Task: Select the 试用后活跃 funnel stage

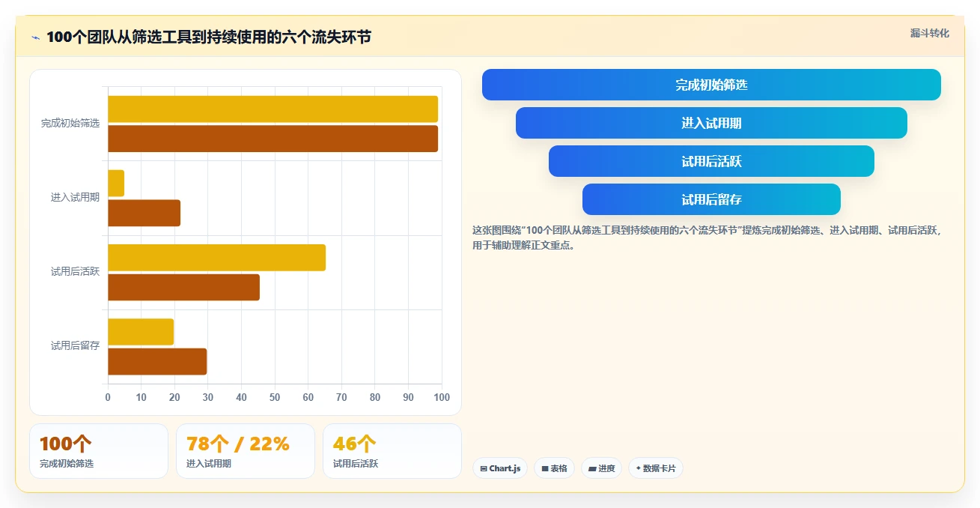Action: [711, 161]
